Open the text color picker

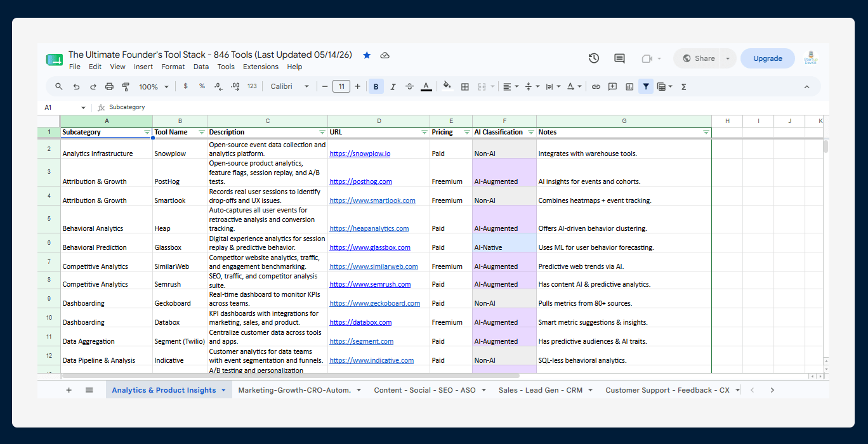pyautogui.click(x=426, y=87)
